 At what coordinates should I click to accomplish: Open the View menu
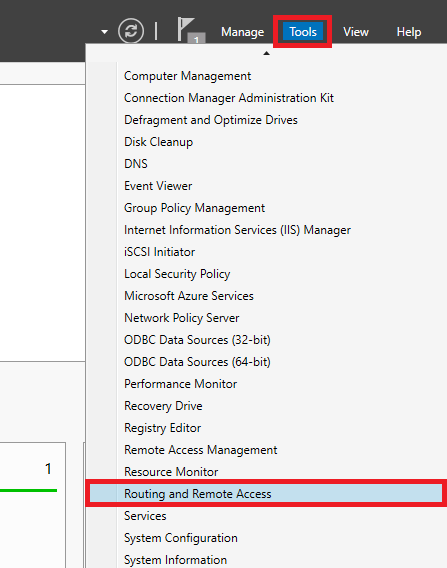point(356,32)
